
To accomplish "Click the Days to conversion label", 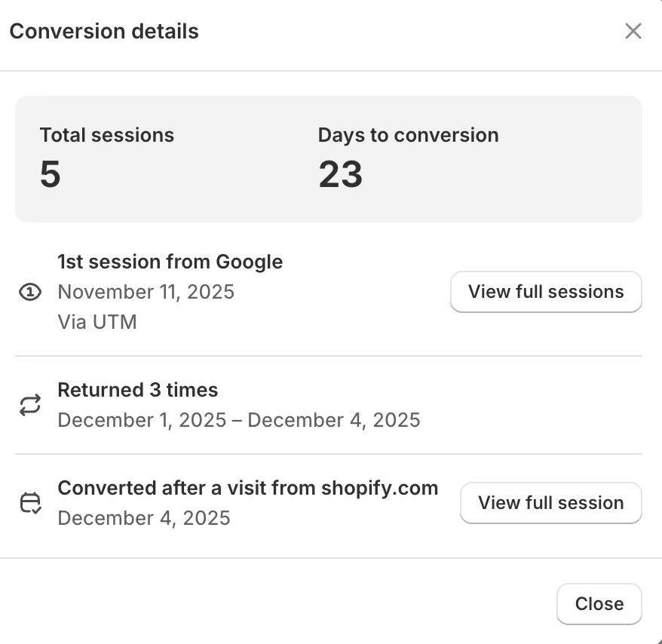I will coord(408,135).
